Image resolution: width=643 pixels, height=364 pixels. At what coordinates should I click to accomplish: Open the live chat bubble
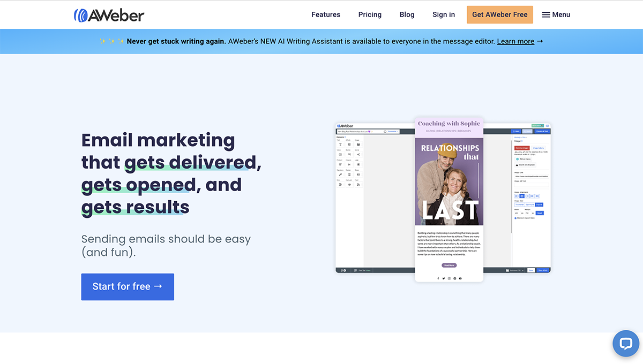626,344
